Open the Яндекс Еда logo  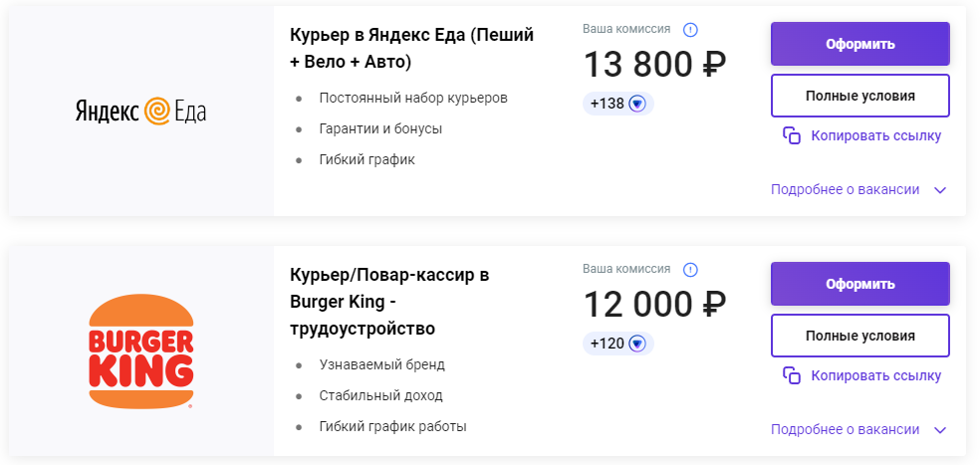[x=140, y=112]
